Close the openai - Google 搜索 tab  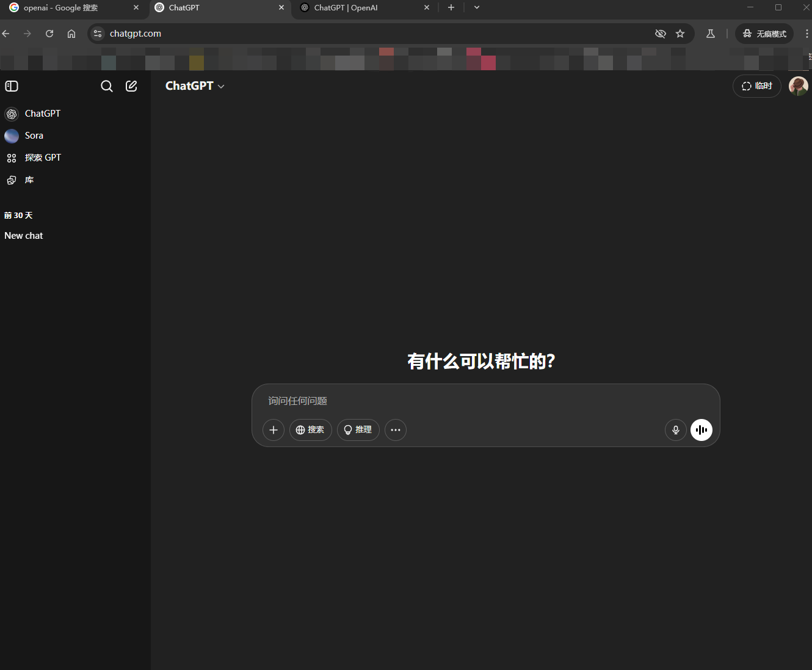(x=136, y=8)
